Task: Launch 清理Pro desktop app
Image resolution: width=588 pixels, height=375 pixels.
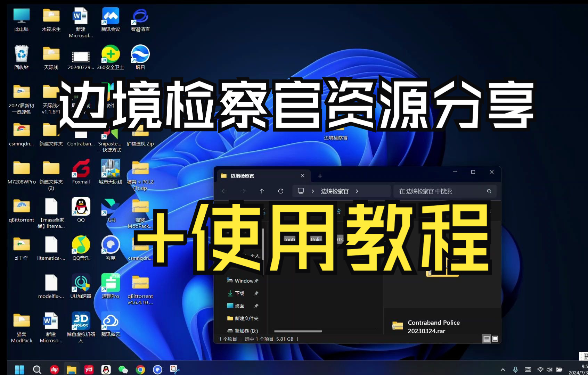Action: click(111, 286)
